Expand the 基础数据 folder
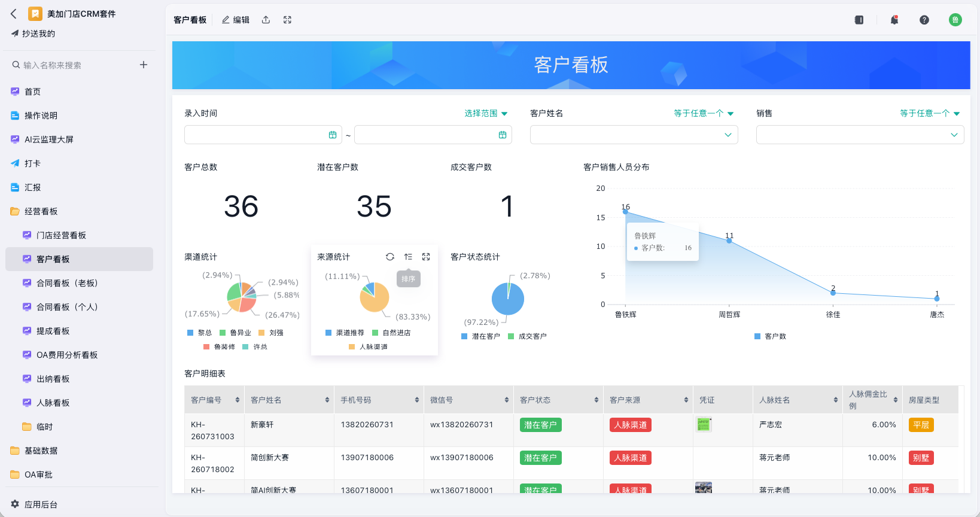Viewport: 980px width, 517px height. [79, 451]
